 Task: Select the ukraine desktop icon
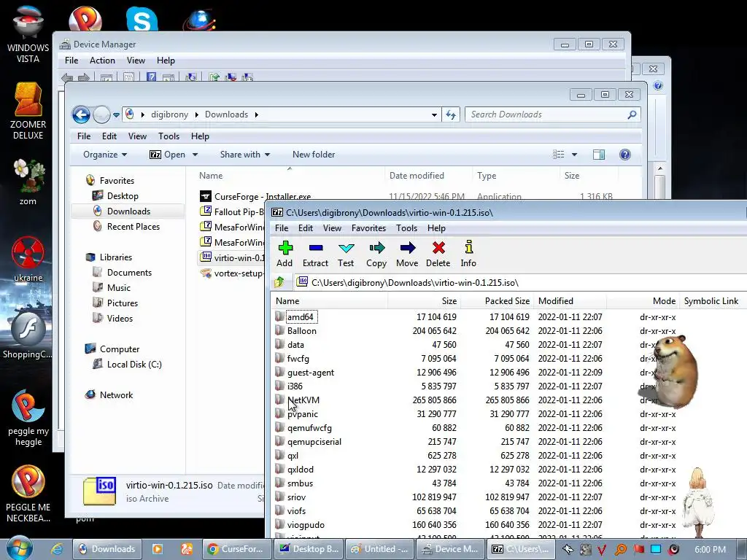point(28,259)
